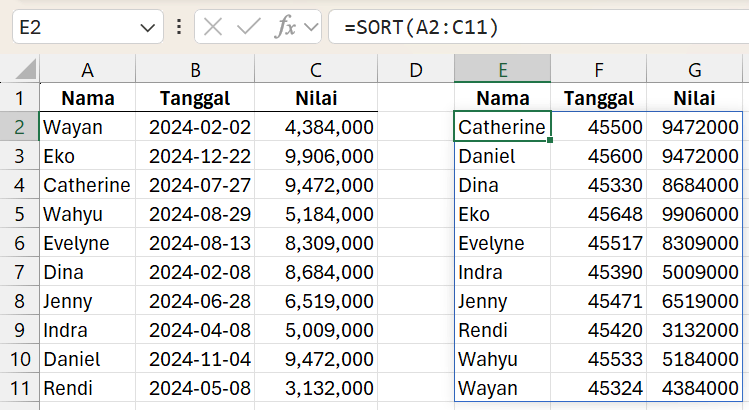Select cell A7 'Dina'
This screenshot has width=749, height=410.
pos(87,272)
